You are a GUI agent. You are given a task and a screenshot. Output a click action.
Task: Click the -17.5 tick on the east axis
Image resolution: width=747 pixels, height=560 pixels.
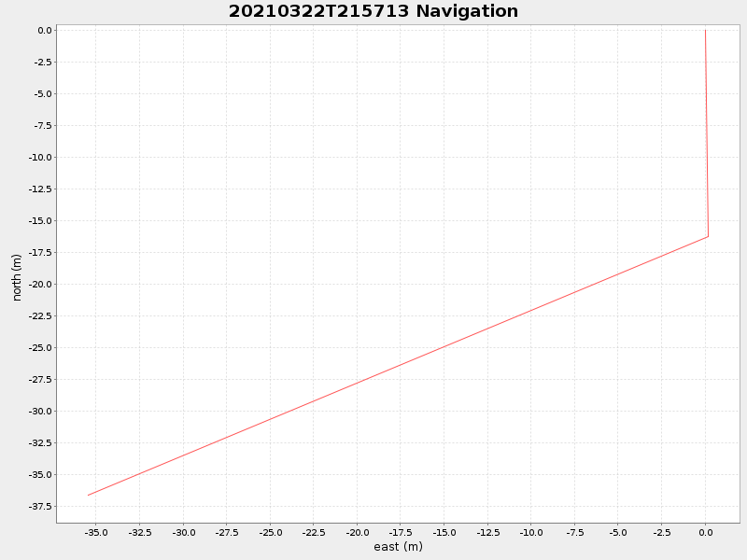[401, 532]
